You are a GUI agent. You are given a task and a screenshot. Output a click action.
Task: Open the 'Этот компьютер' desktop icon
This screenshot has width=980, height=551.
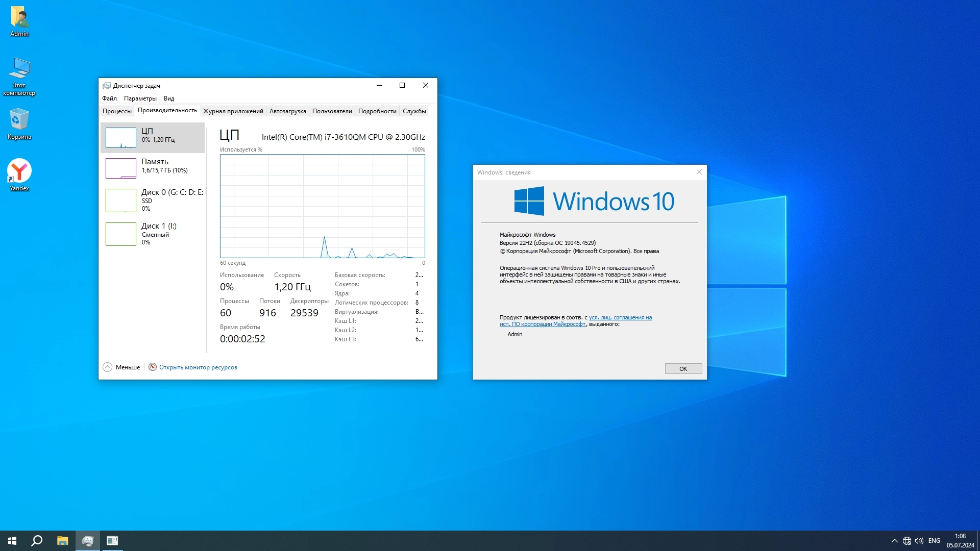pos(19,70)
